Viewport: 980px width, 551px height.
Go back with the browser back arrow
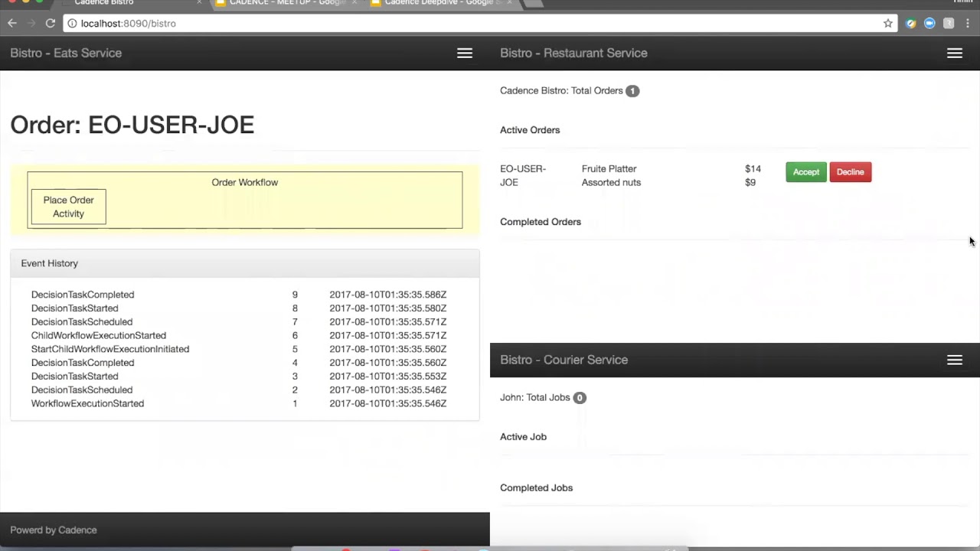pyautogui.click(x=12, y=23)
